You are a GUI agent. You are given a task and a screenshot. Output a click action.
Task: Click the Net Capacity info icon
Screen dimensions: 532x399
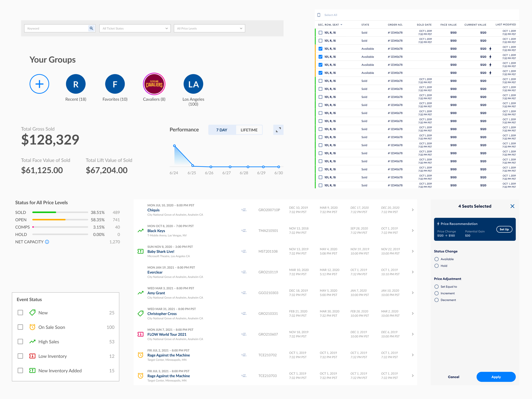point(47,242)
